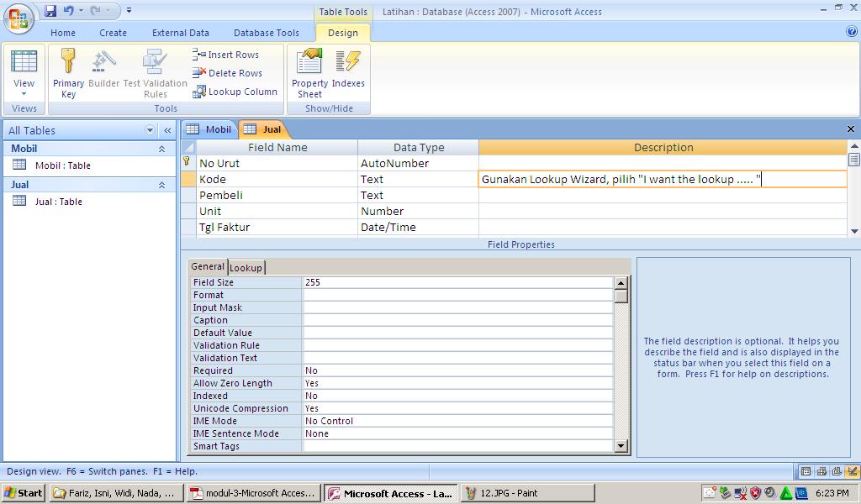This screenshot has width=861, height=504.
Task: Click the Indexed property value
Action: (x=457, y=396)
